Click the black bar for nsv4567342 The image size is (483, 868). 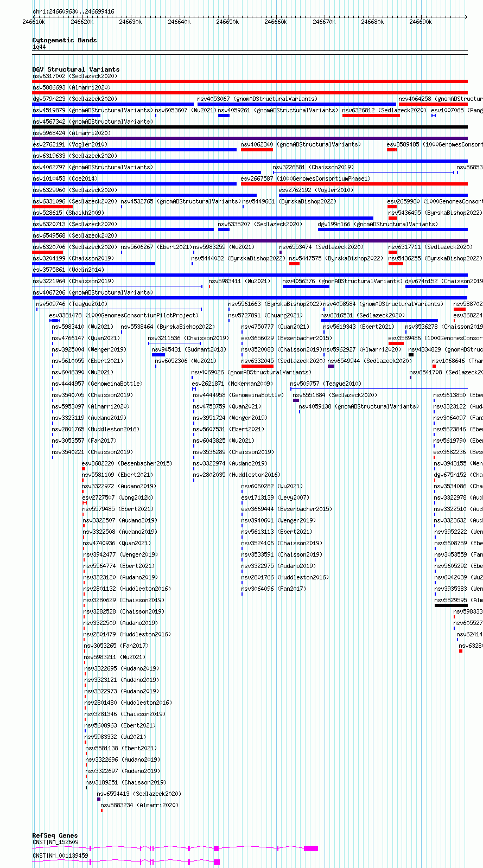pyautogui.click(x=250, y=127)
